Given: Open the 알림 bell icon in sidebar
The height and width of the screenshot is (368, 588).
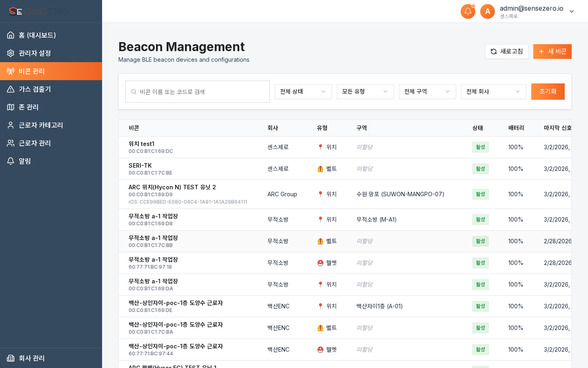Looking at the screenshot, I should coord(11,161).
